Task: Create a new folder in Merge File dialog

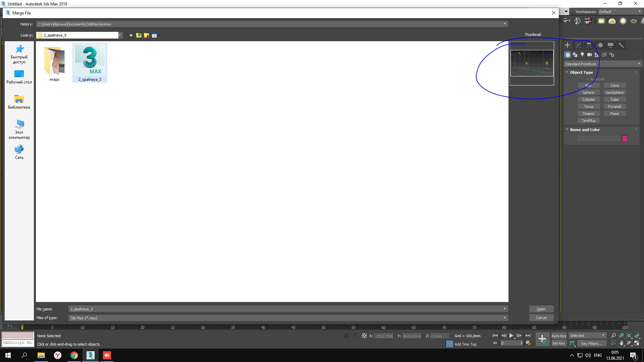Action: coord(147,35)
